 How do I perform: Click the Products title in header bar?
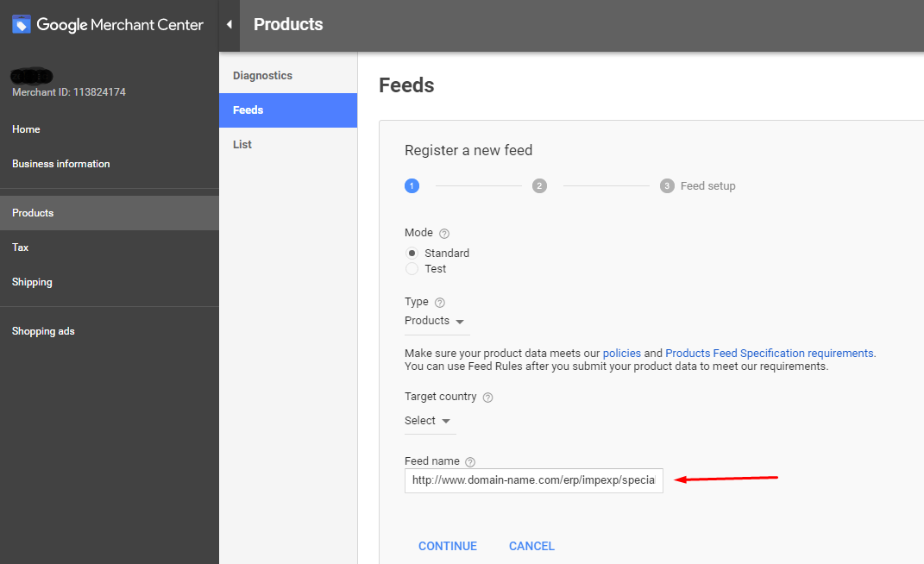(x=288, y=24)
